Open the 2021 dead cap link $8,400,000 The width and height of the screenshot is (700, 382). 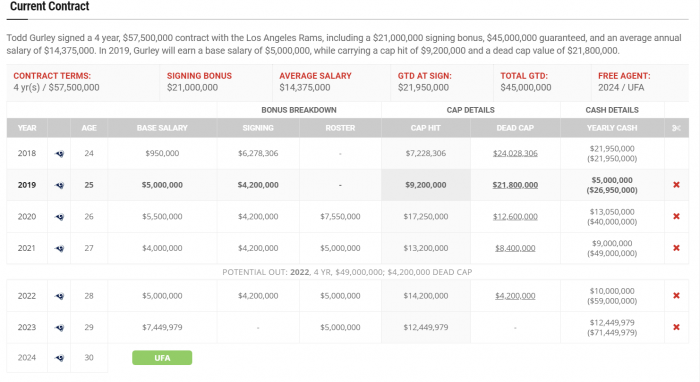pyautogui.click(x=515, y=248)
